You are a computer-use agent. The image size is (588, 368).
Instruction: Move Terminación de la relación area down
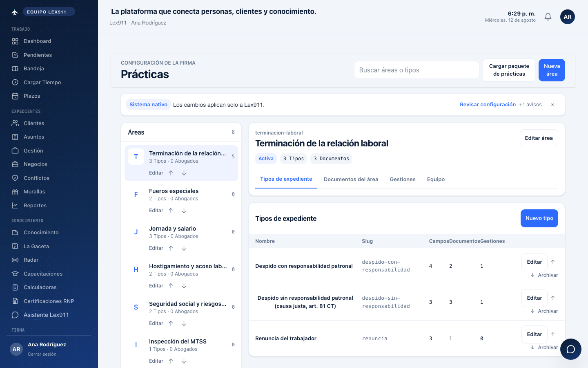pyautogui.click(x=184, y=173)
